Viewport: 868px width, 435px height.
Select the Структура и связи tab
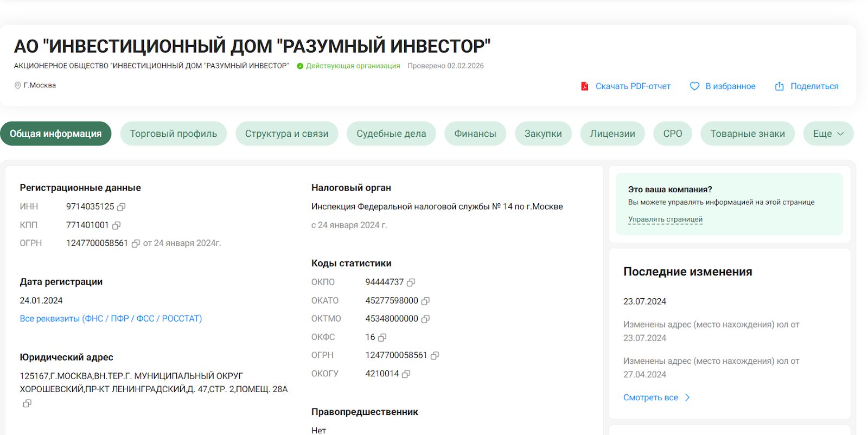[286, 134]
